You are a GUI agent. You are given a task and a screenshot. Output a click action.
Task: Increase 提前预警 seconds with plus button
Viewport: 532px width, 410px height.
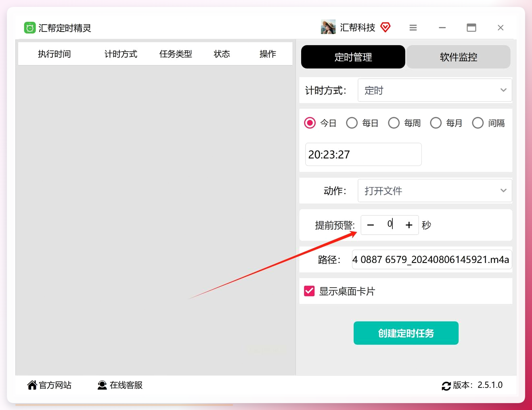(409, 225)
